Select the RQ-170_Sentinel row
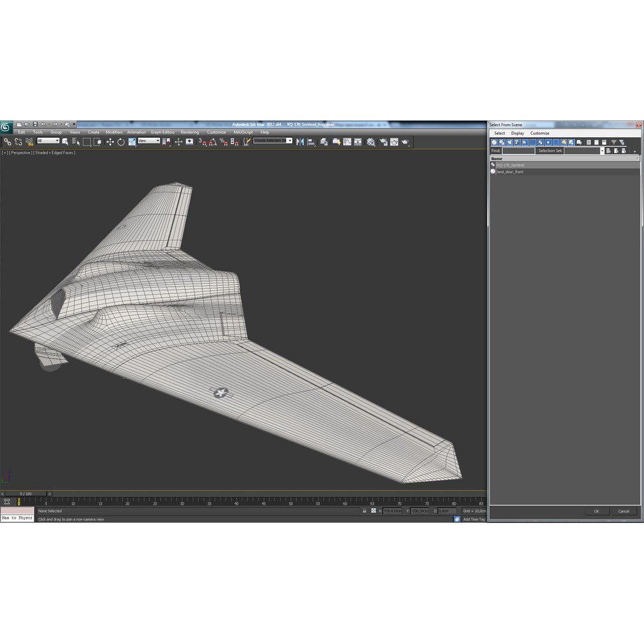 pyautogui.click(x=565, y=165)
